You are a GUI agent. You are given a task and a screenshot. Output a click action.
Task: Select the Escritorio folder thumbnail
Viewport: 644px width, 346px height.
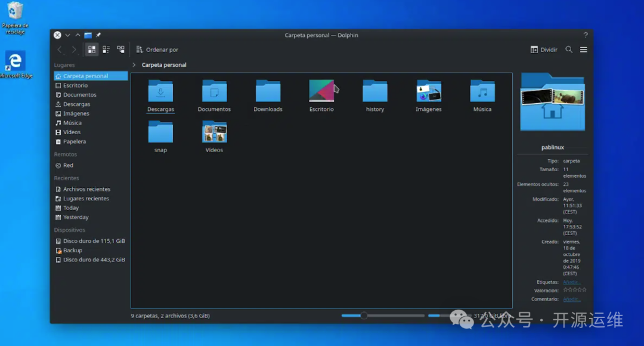tap(321, 91)
